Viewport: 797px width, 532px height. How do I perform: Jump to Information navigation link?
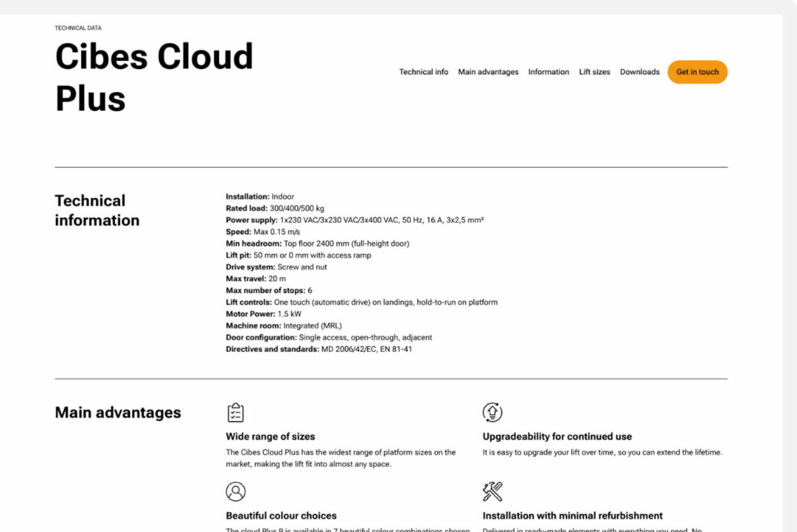pyautogui.click(x=549, y=72)
